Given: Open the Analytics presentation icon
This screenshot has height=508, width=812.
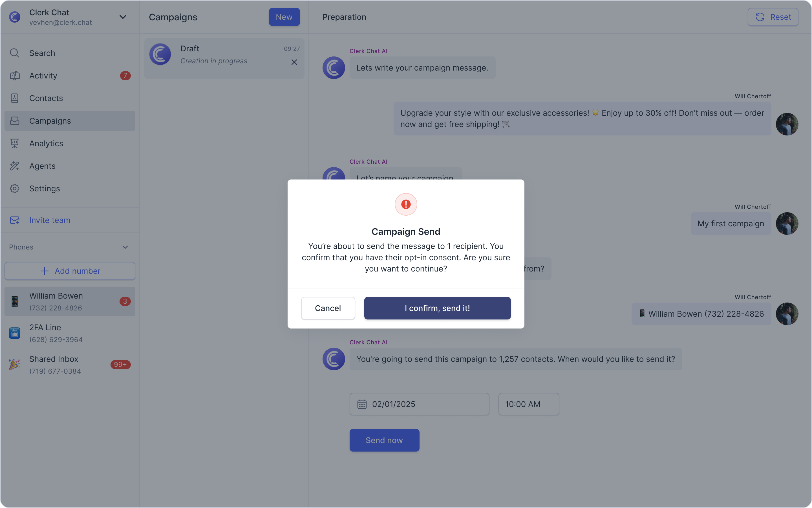Looking at the screenshot, I should pos(14,143).
